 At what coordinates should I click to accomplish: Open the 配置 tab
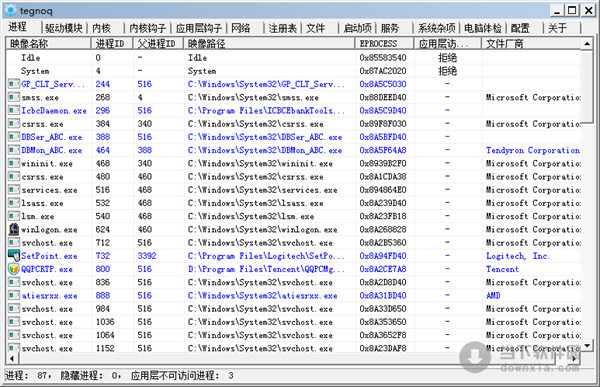(x=520, y=28)
